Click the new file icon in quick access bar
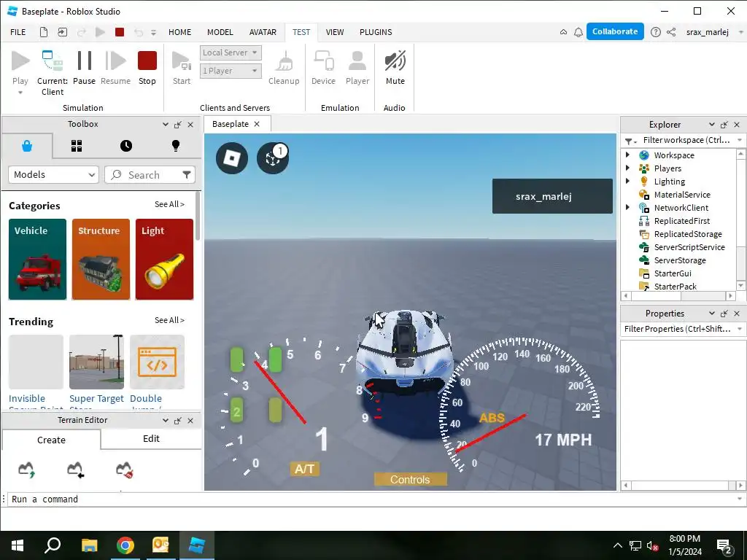The height and width of the screenshot is (560, 747). pyautogui.click(x=43, y=32)
